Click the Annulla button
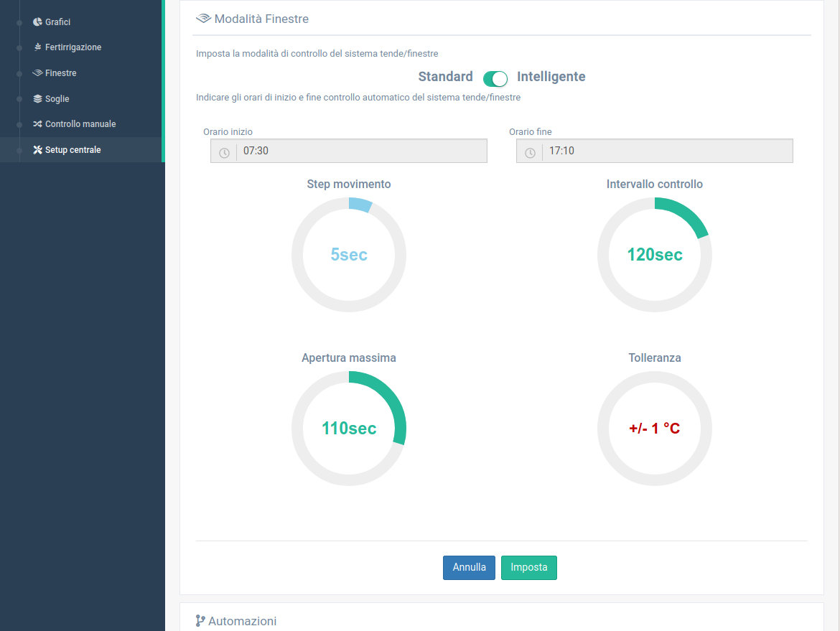840x631 pixels. click(x=469, y=568)
